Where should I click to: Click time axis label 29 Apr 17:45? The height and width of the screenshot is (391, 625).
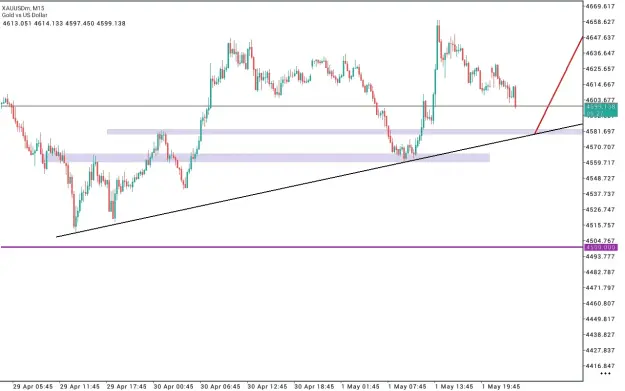point(126,387)
